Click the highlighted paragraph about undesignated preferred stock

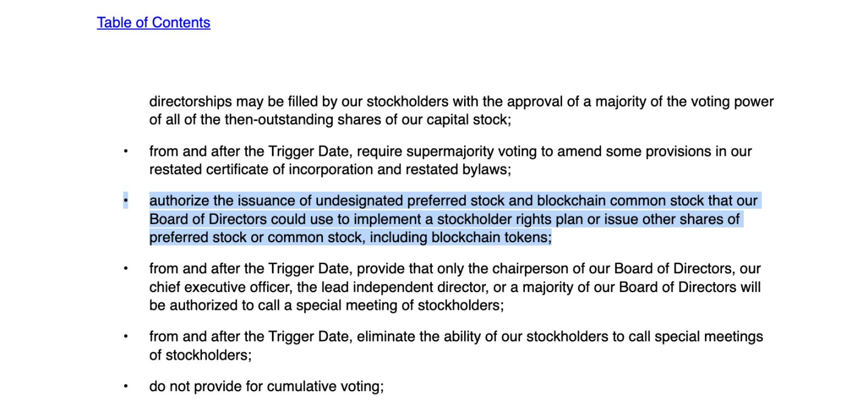coord(426,219)
